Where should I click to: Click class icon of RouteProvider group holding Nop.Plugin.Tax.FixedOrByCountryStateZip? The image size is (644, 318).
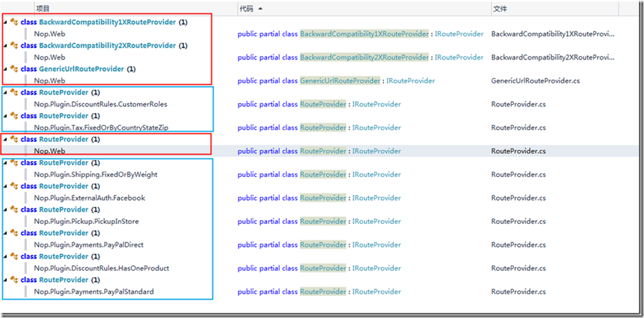[14, 115]
